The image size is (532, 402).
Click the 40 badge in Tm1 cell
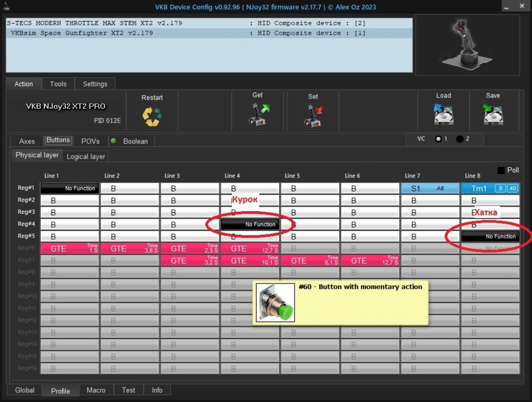(x=513, y=188)
